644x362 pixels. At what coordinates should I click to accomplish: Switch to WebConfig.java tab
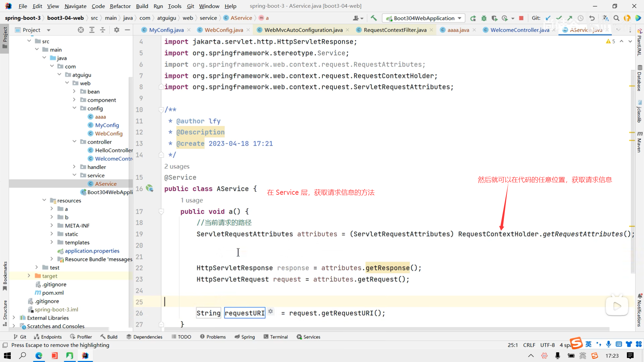click(224, 30)
